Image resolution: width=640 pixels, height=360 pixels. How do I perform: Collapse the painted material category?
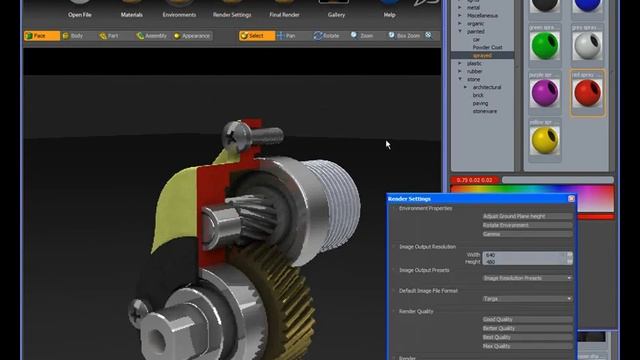tap(460, 31)
